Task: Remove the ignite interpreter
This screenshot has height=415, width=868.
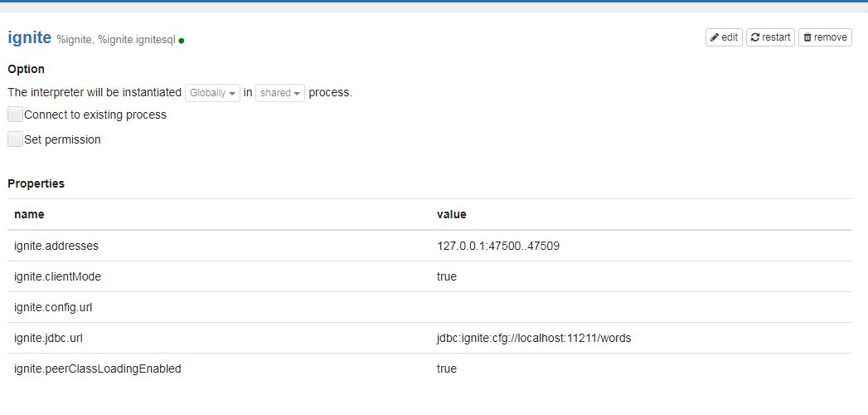Action: point(825,37)
